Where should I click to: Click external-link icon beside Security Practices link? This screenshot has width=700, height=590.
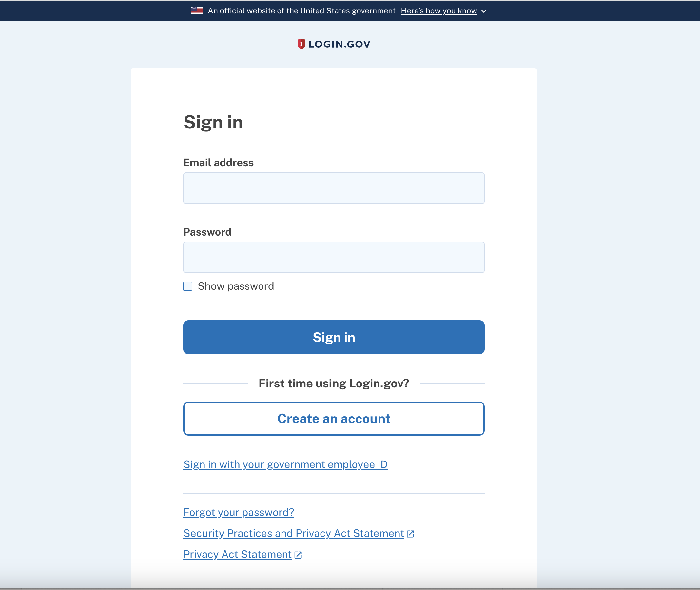pyautogui.click(x=410, y=534)
